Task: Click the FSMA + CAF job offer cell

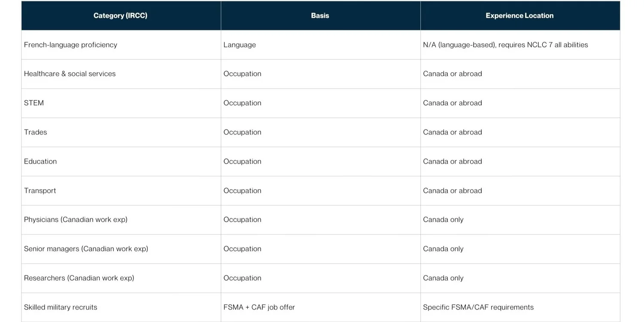Action: 320,307
